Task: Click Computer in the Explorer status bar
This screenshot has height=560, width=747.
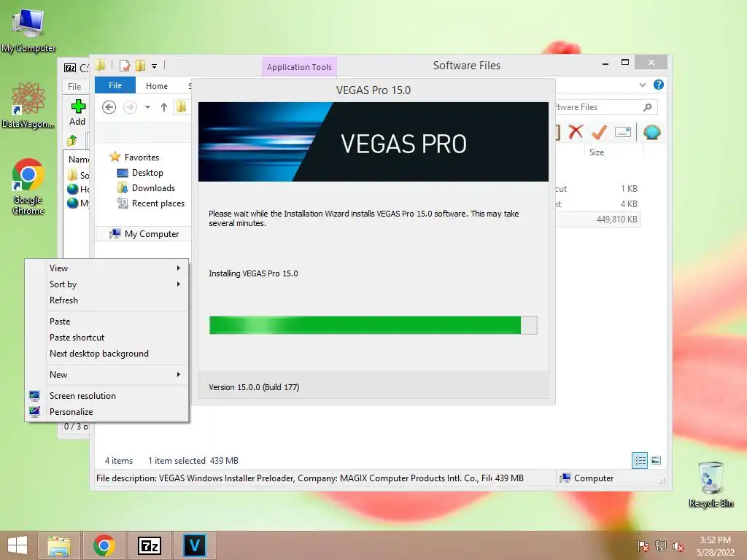Action: pos(588,478)
